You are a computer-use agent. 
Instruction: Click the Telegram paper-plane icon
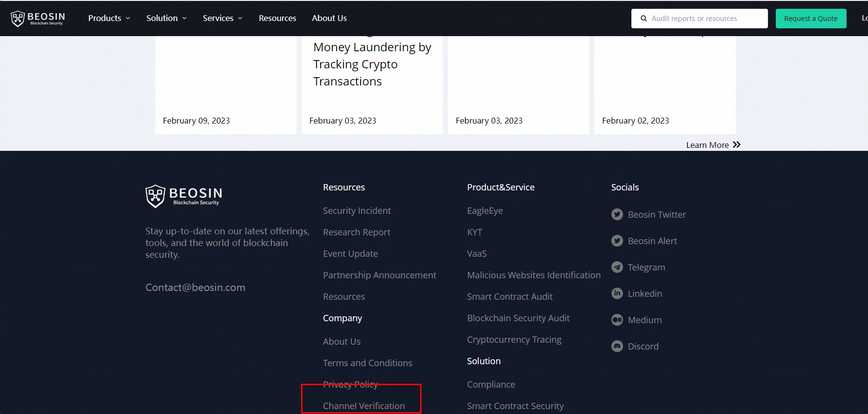[x=617, y=267]
